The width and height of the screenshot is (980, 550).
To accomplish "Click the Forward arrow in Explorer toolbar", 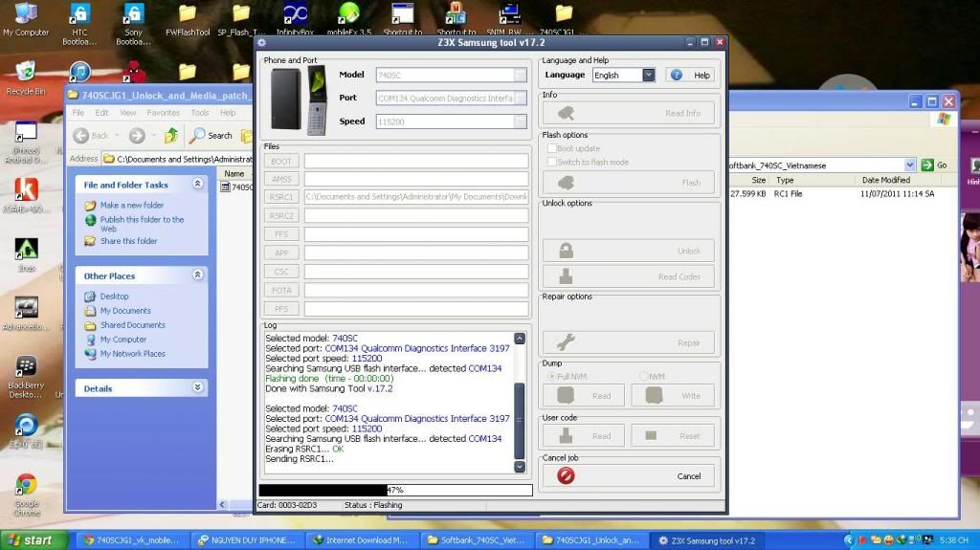I will point(137,135).
